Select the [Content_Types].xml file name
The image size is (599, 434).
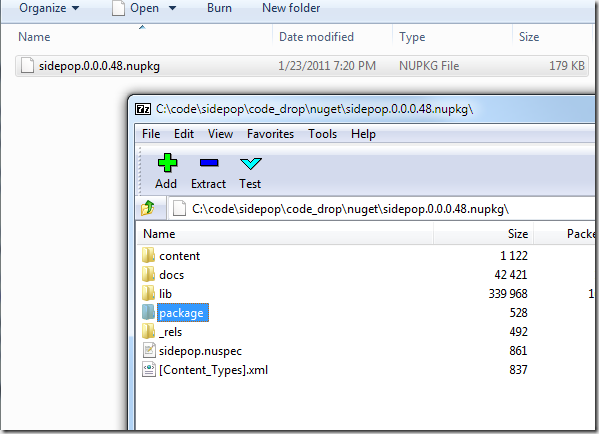coord(214,370)
